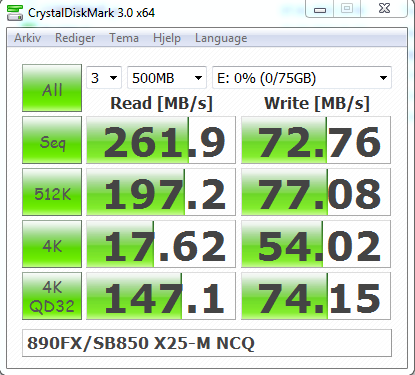Viewport: 415px width, 375px height.
Task: Open the test count dropdown showing 3
Action: click(x=104, y=78)
